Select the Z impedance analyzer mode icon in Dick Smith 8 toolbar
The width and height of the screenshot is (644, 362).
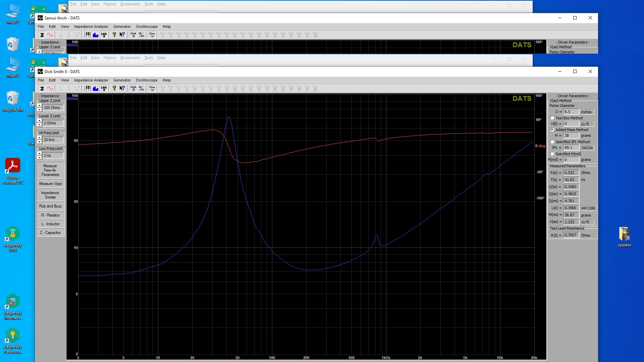pos(42,88)
